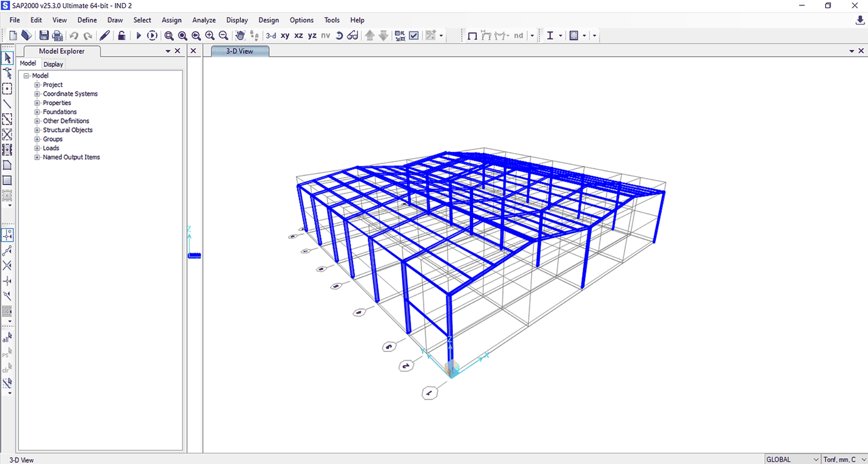Click the Rubber Band Zoom icon
Screen dimensions: 868x464
[x=169, y=35]
